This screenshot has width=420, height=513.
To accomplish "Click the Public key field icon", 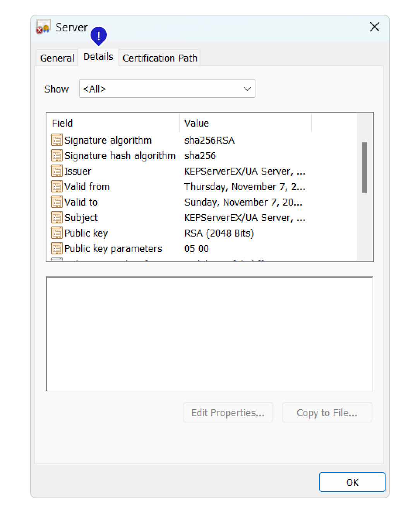I will (x=57, y=233).
